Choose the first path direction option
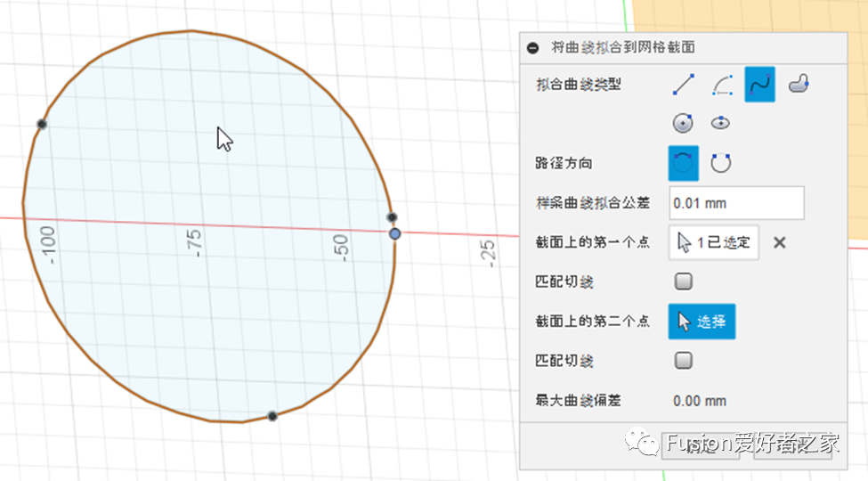 [x=683, y=163]
